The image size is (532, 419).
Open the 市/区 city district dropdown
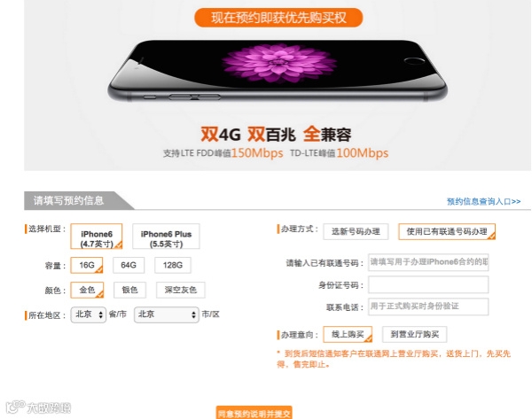167,314
